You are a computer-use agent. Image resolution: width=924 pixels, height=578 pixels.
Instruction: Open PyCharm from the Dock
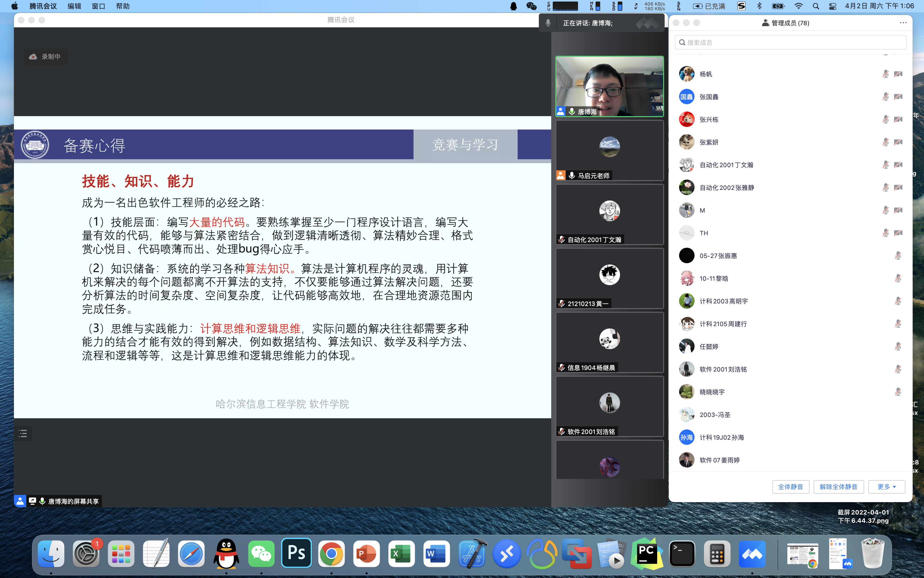pyautogui.click(x=647, y=553)
